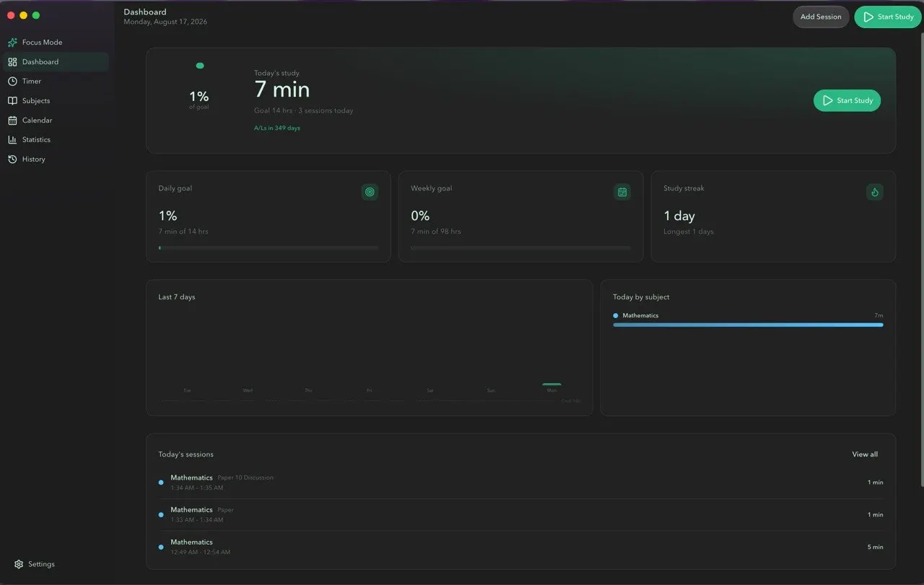Click the Dashboard grid icon in sidebar

click(x=12, y=62)
